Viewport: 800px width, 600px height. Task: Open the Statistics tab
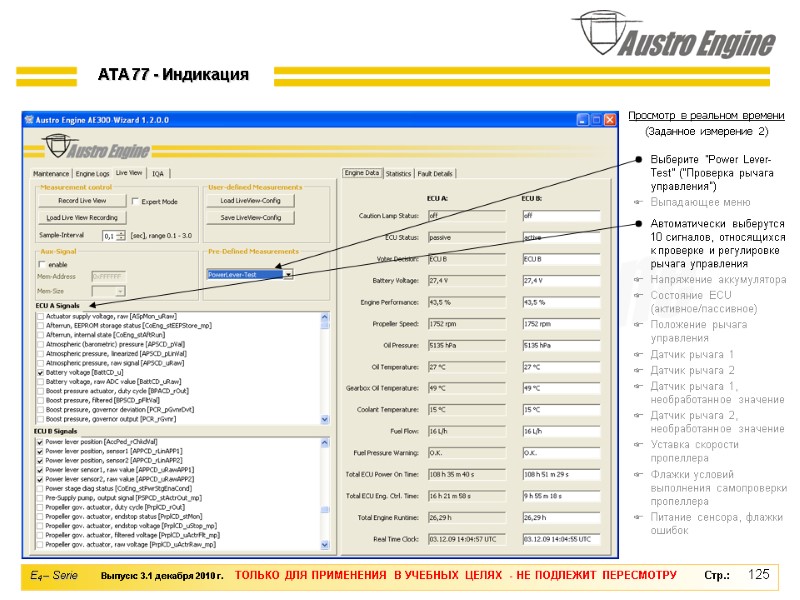398,174
